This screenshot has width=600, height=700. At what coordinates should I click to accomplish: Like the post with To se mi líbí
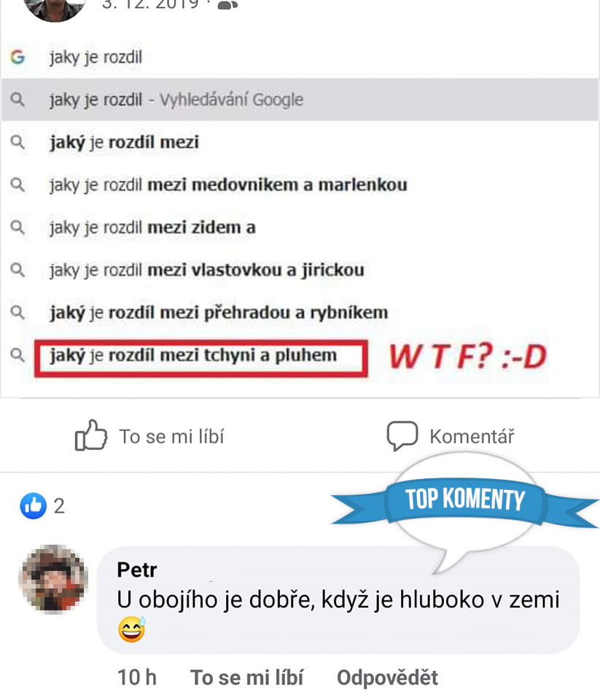pyautogui.click(x=149, y=436)
